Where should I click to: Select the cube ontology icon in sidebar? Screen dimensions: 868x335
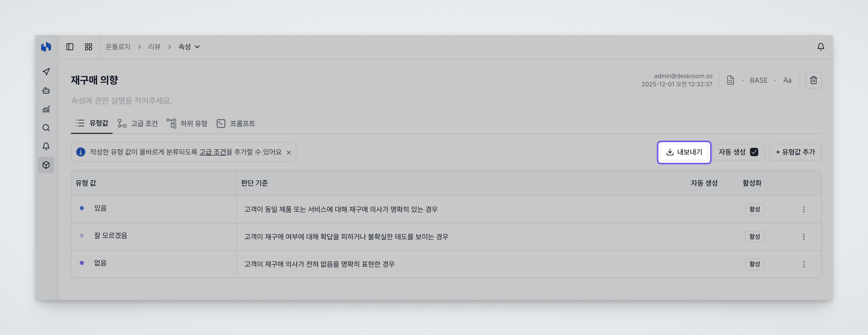pyautogui.click(x=46, y=165)
